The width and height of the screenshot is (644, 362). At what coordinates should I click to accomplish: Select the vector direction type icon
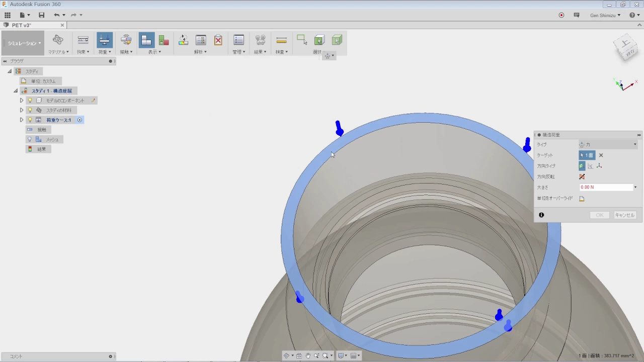(x=599, y=166)
